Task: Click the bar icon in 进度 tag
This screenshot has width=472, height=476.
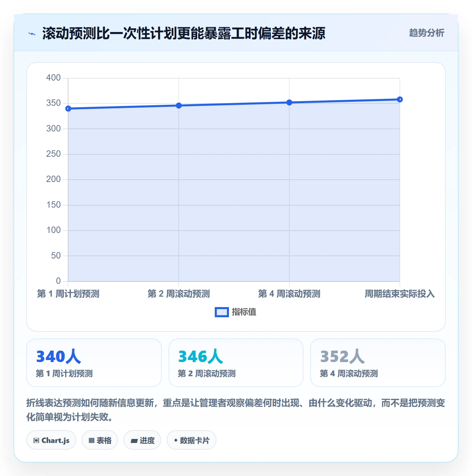Action: point(134,441)
